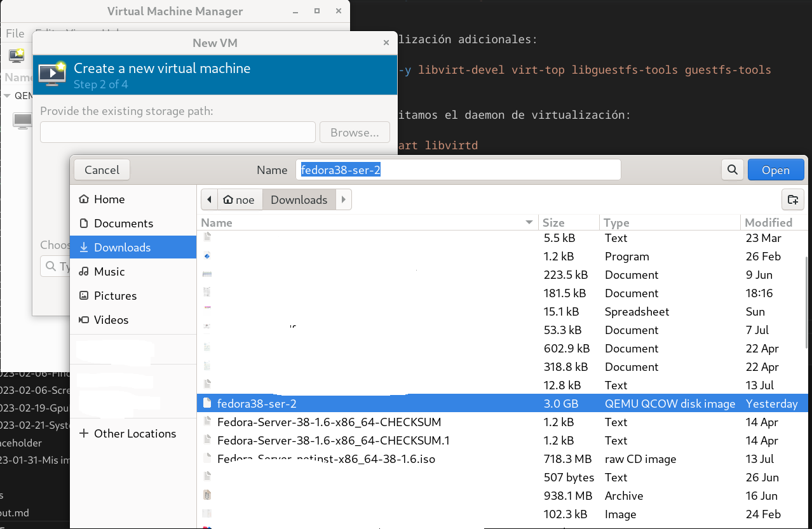Click the disabled Browse... button in New VM
This screenshot has height=529, width=812.
tap(355, 132)
